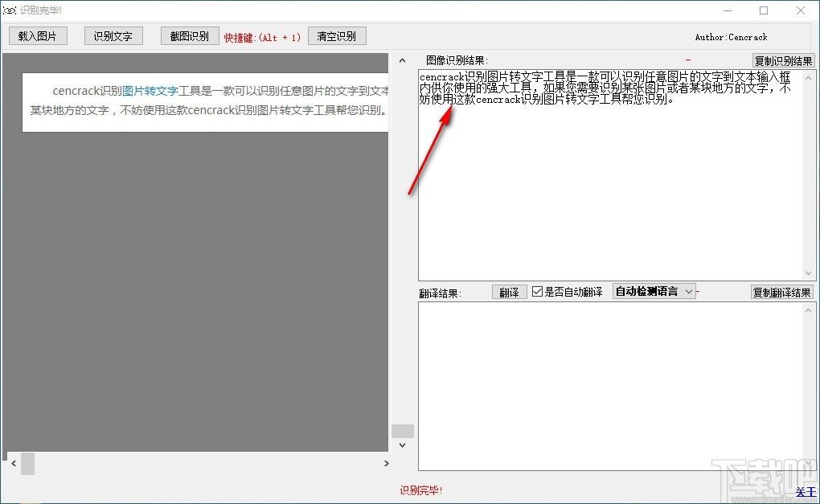Image resolution: width=820 pixels, height=504 pixels.
Task: Click the Author:Cencrack label
Action: tap(731, 37)
